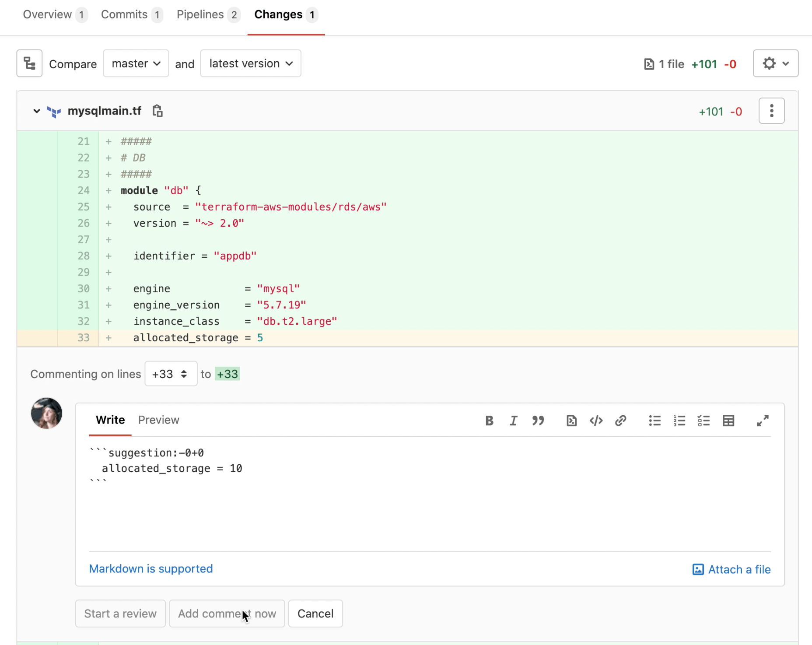Image resolution: width=812 pixels, height=645 pixels.
Task: Open the master branch compare dropdown
Action: tap(136, 63)
